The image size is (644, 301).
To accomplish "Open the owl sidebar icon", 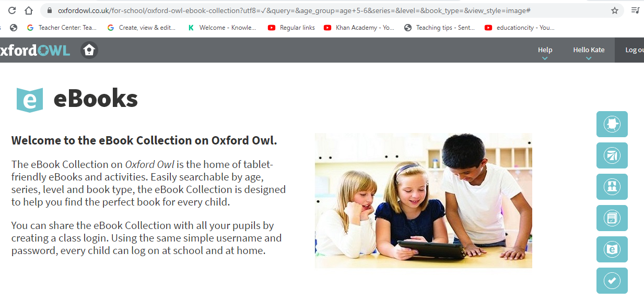I will point(612,124).
